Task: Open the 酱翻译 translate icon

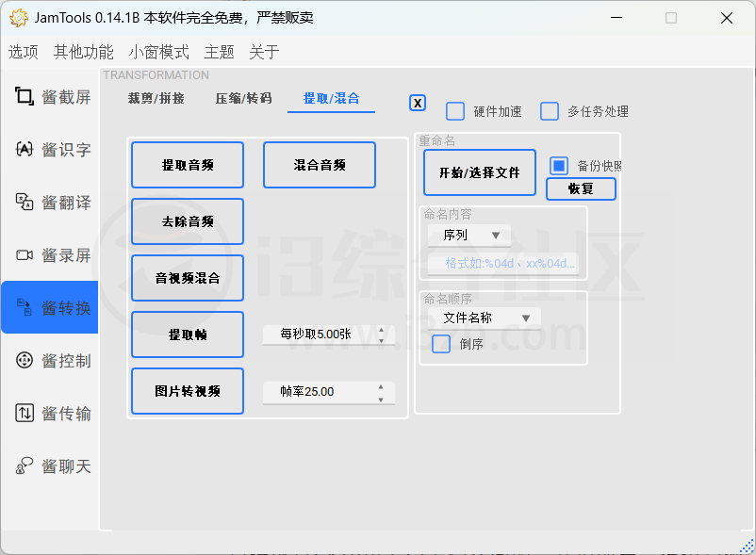Action: (25, 202)
